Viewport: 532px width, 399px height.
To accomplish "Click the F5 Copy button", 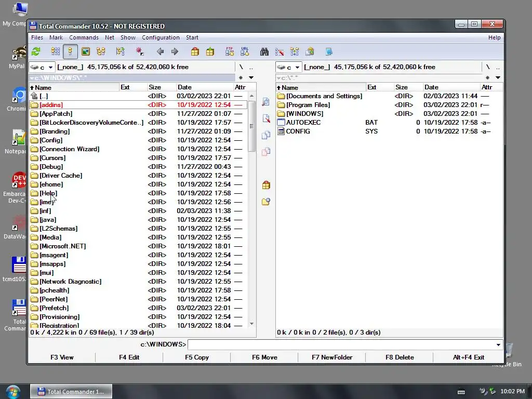I will [x=197, y=357].
